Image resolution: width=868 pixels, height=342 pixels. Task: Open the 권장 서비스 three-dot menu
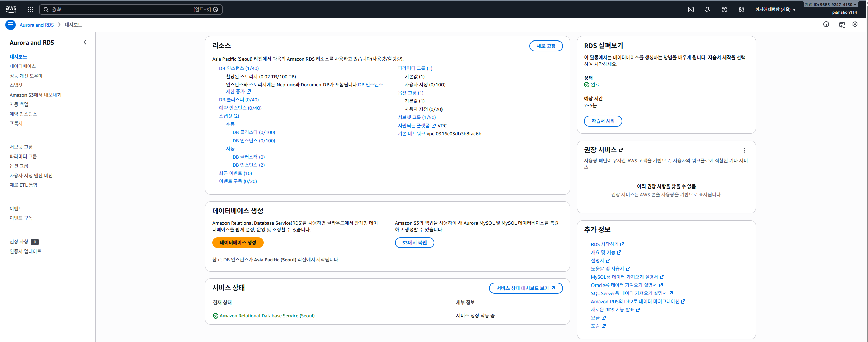[x=744, y=150]
